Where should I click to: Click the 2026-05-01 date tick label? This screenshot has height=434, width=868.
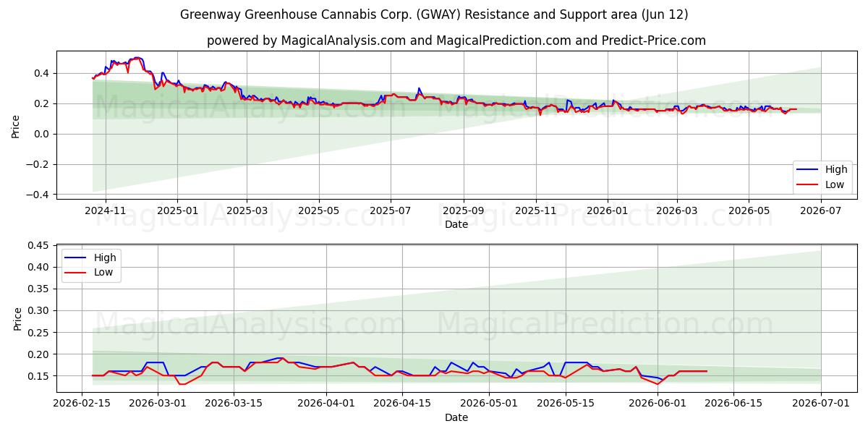[488, 404]
